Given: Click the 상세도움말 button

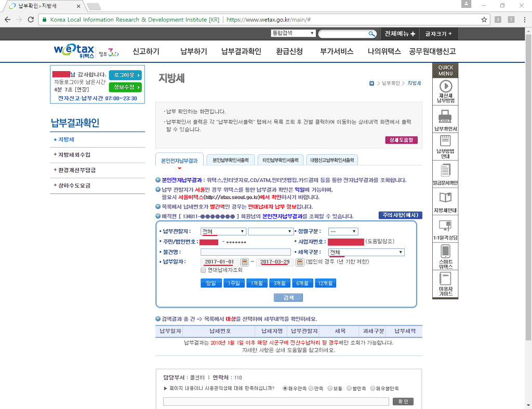Looking at the screenshot, I should [x=402, y=140].
